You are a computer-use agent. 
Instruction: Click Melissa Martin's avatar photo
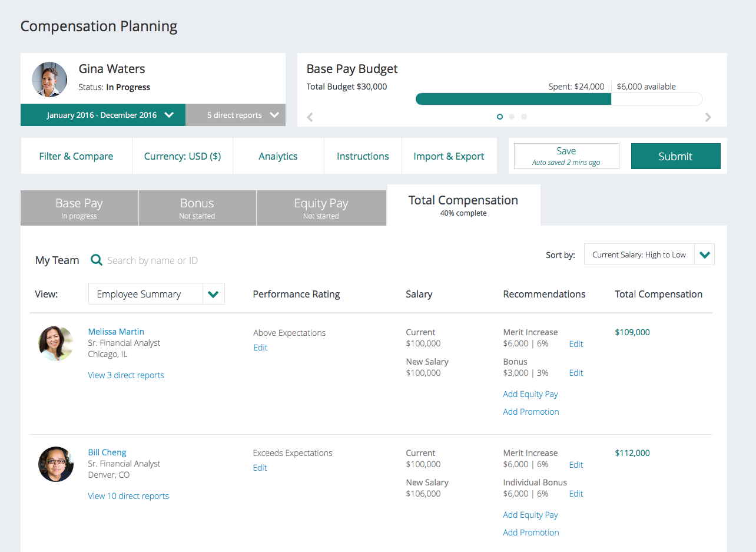coord(56,343)
